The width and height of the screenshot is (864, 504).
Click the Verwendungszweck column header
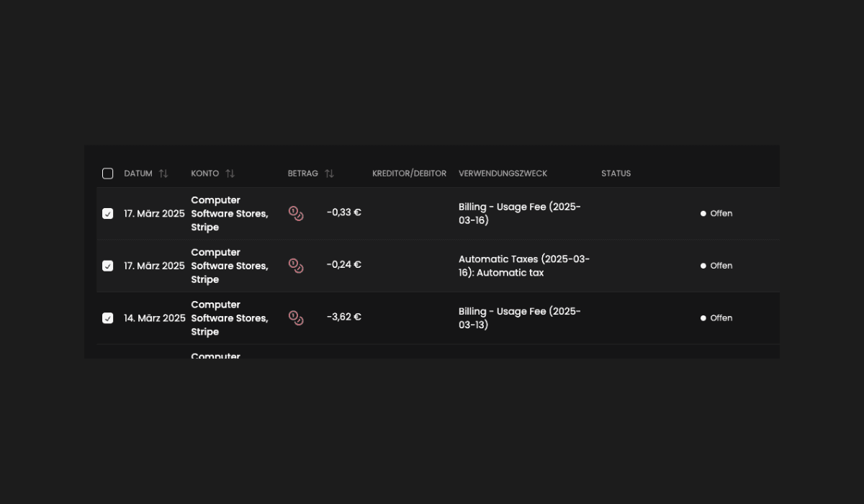(x=503, y=174)
